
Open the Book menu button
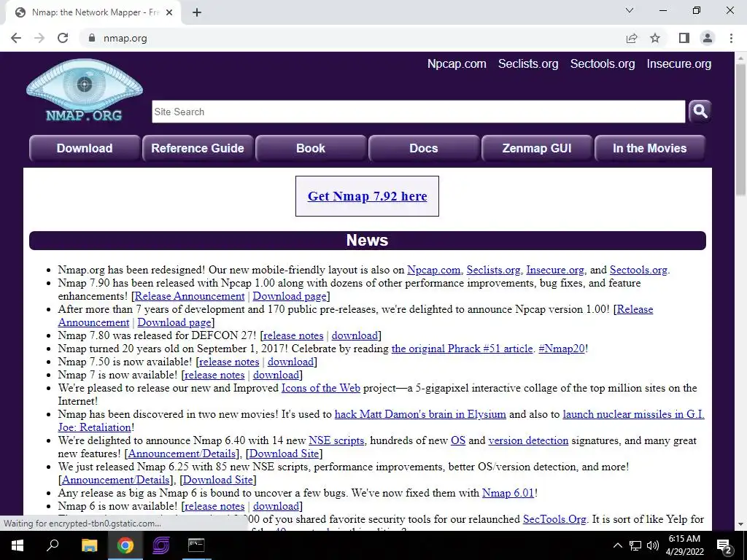point(311,148)
